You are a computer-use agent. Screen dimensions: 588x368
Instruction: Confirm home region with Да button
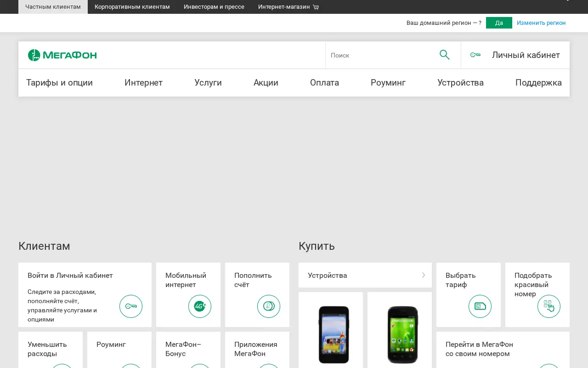click(x=499, y=23)
